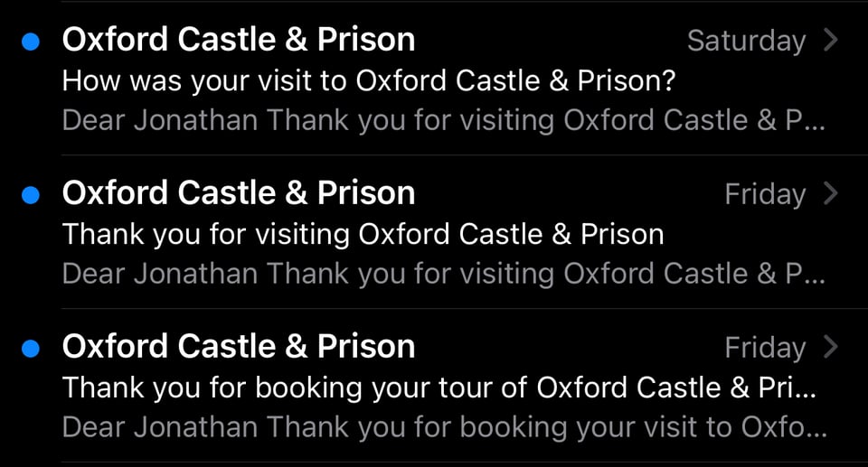The image size is (868, 467).
Task: Tap sender name above 'Thank you for visiting' subject
Action: [239, 193]
